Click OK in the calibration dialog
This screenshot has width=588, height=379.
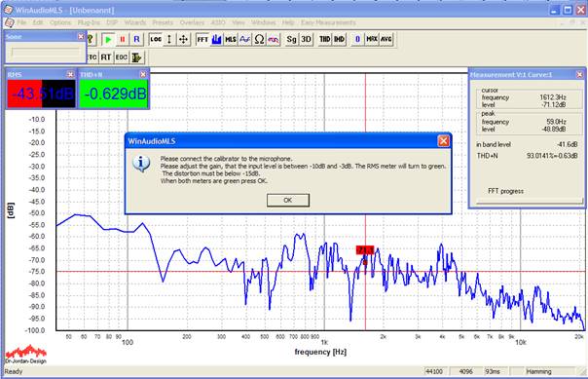point(288,200)
